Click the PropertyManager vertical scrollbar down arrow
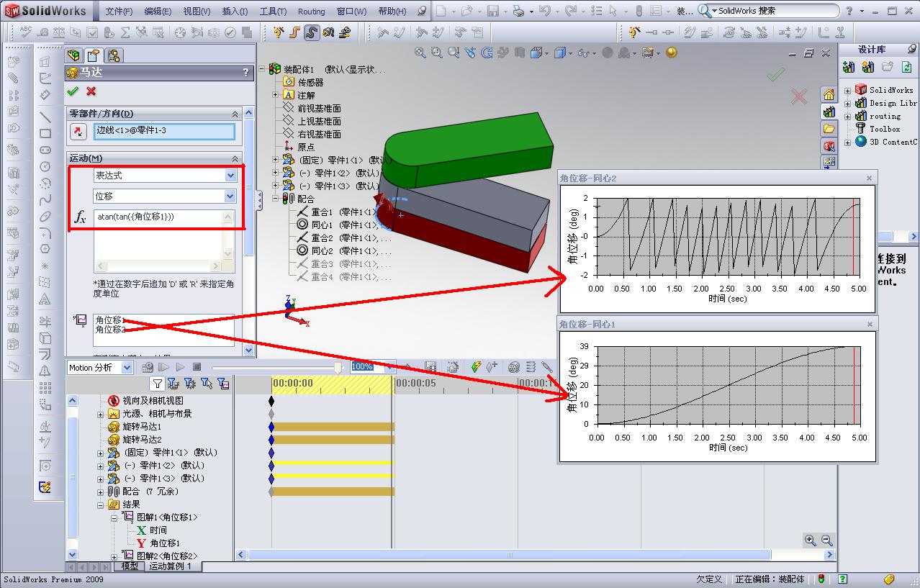The width and height of the screenshot is (920, 588). pos(249,350)
